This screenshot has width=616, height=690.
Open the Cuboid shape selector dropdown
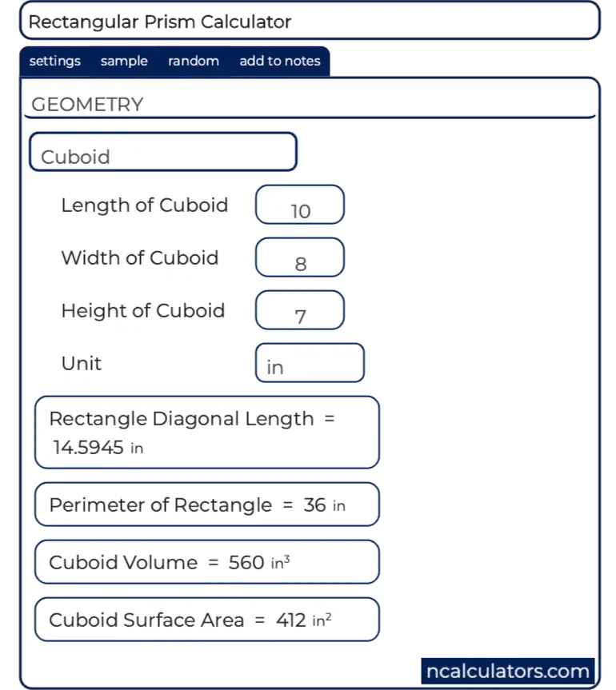[162, 151]
